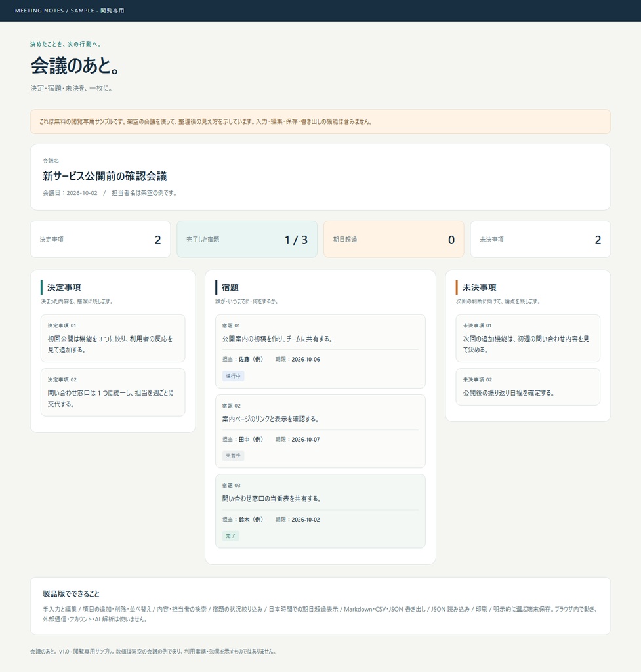Click the 宿題 column heading
Screen dimensions: 641x672
(230, 287)
